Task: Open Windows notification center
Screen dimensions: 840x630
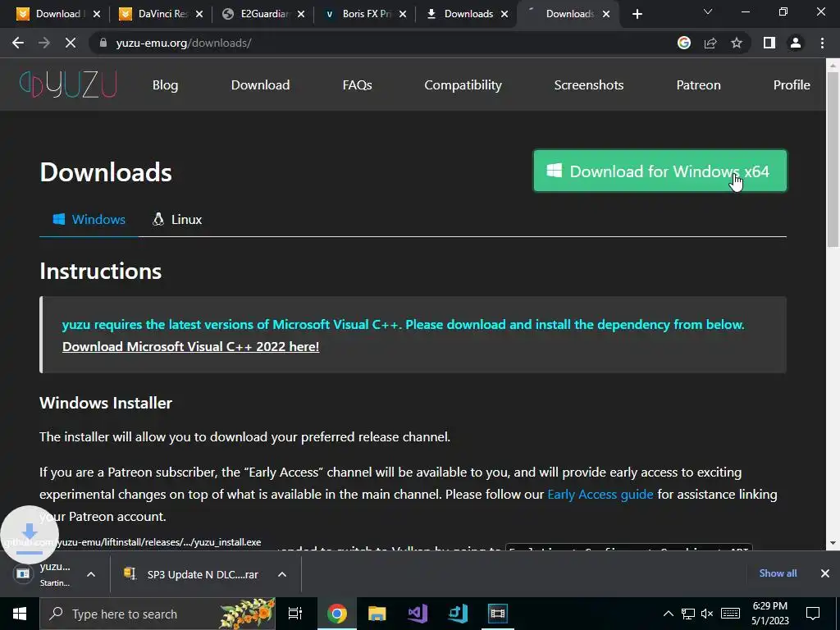Action: 813,614
